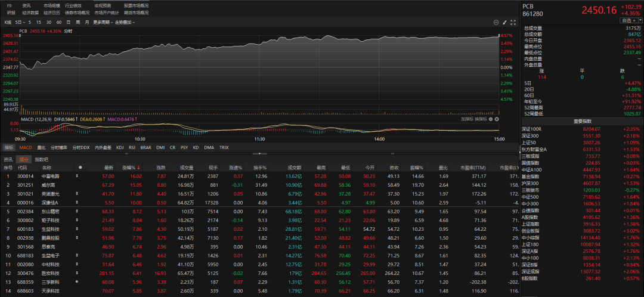Click the circular collapse chart icon
The width and height of the screenshot is (644, 297).
click(496, 23)
